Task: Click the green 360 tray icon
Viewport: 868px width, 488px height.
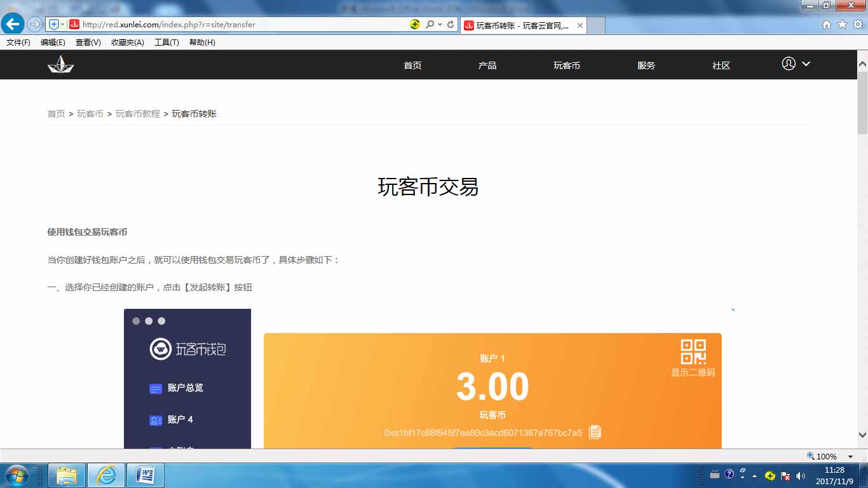Action: coord(770,475)
